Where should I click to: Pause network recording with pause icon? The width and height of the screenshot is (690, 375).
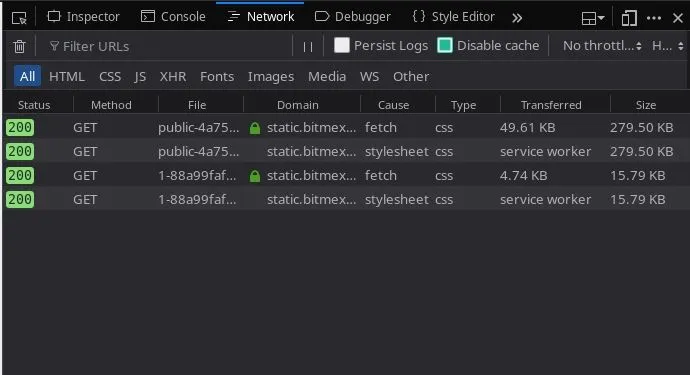pyautogui.click(x=308, y=47)
